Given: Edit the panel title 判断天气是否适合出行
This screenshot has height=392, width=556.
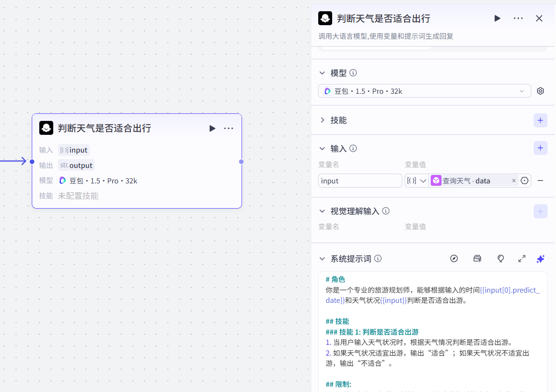Looking at the screenshot, I should coord(383,18).
